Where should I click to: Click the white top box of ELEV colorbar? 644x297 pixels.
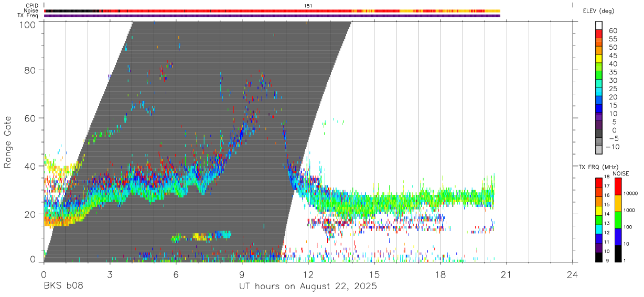click(x=599, y=25)
